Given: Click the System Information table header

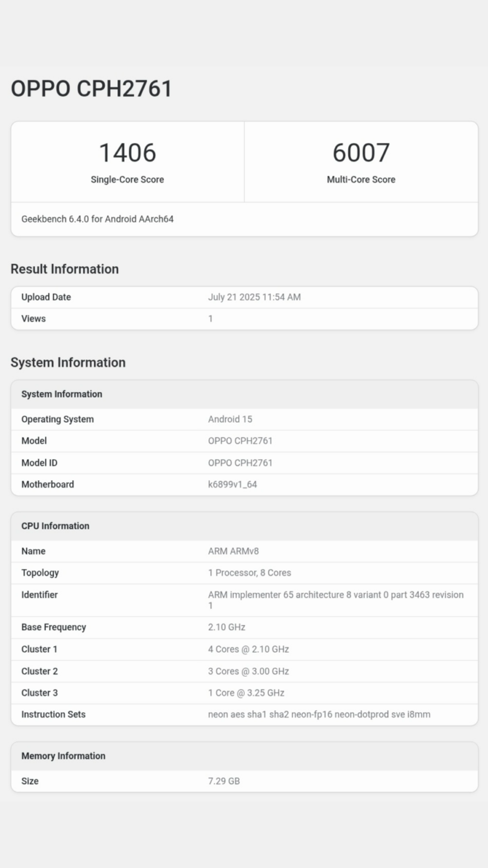Looking at the screenshot, I should click(x=62, y=394).
